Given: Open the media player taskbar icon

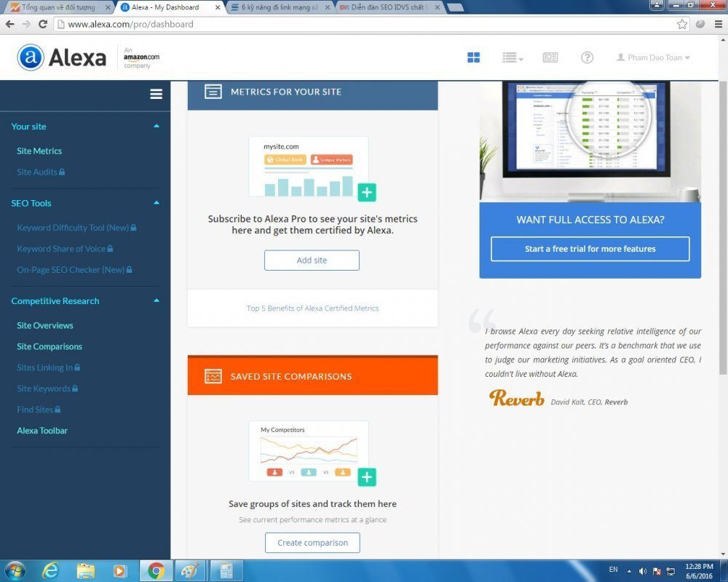Looking at the screenshot, I should [x=120, y=571].
